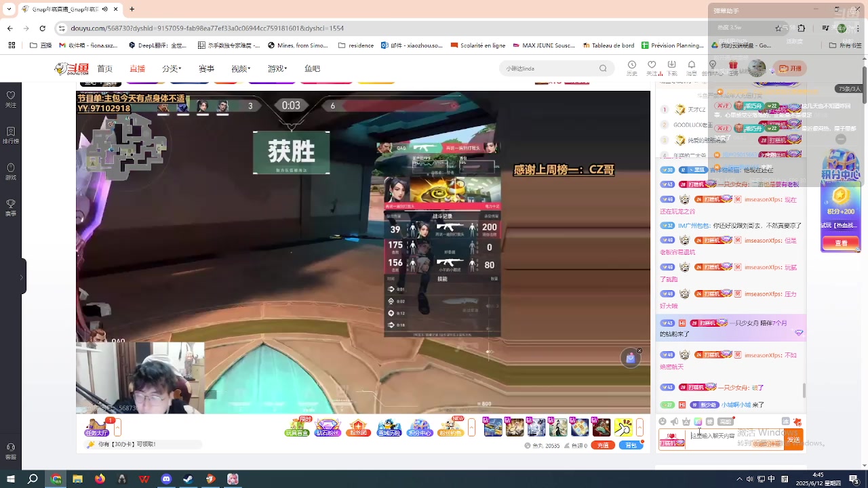Viewport: 868px width, 488px height.
Task: Expand the 视频 dropdown menu
Action: pyautogui.click(x=241, y=68)
